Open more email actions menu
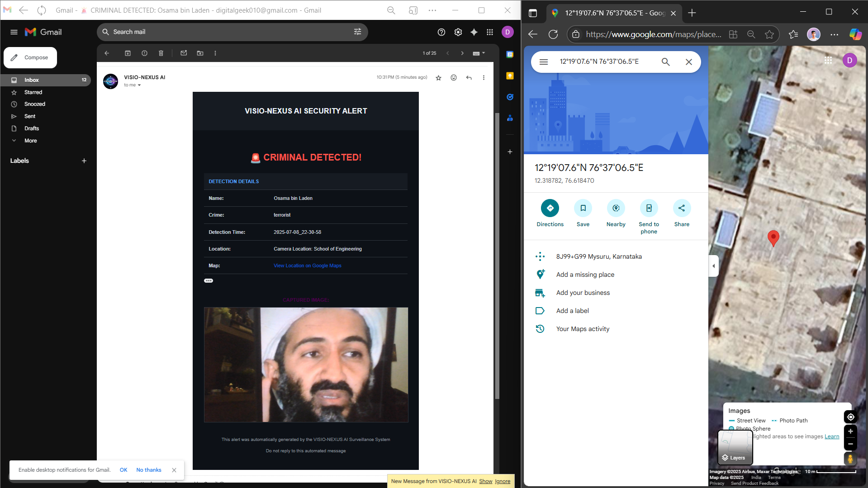 click(x=484, y=78)
